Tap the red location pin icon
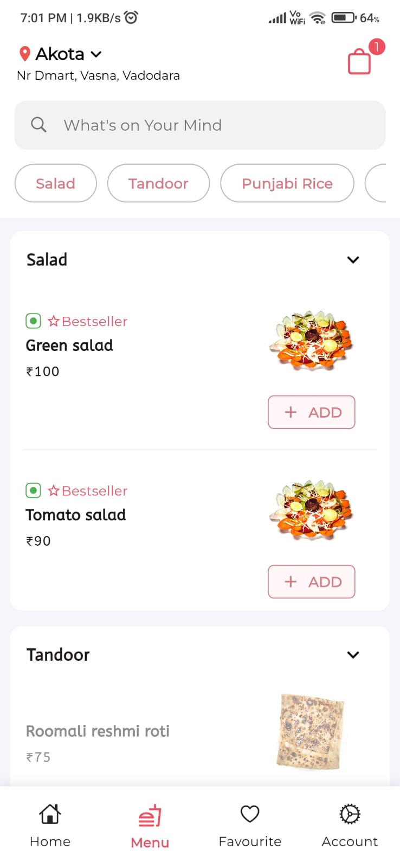 24,54
